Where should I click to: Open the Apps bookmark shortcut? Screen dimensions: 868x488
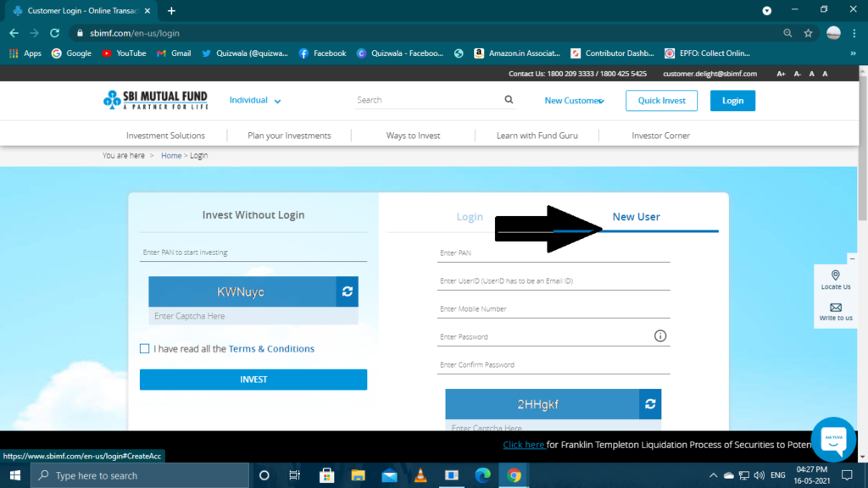25,53
